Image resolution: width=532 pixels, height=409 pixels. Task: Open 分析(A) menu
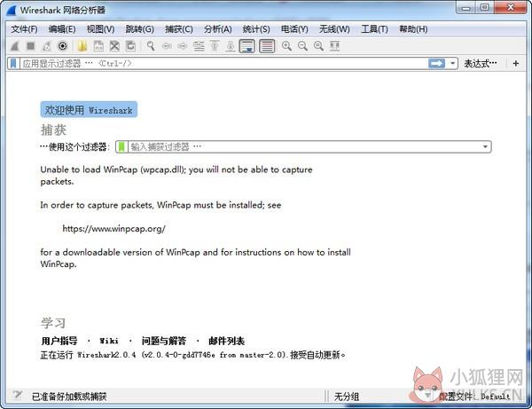(x=218, y=29)
